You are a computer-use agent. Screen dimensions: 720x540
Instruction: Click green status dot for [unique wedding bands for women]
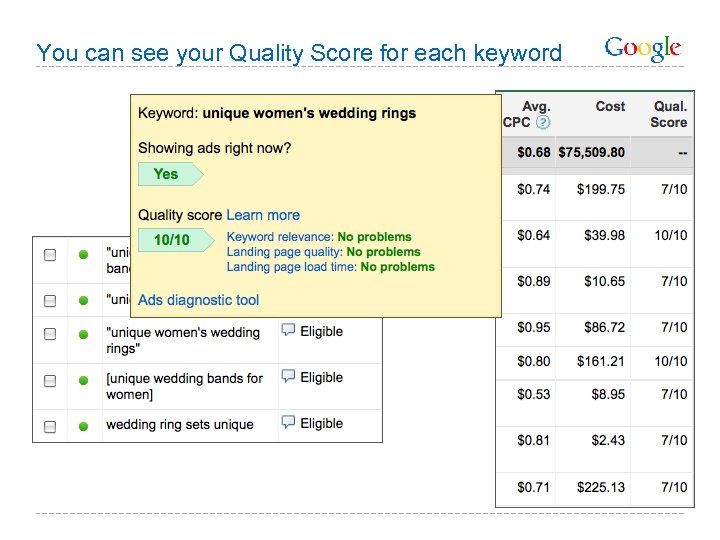84,381
